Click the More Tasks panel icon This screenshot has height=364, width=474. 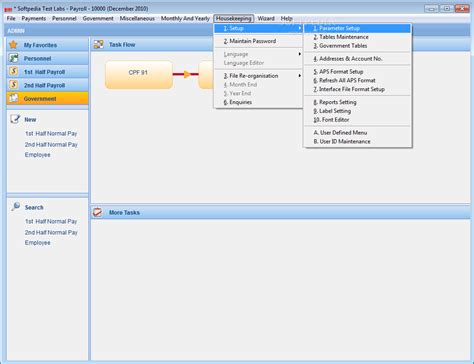click(x=97, y=212)
